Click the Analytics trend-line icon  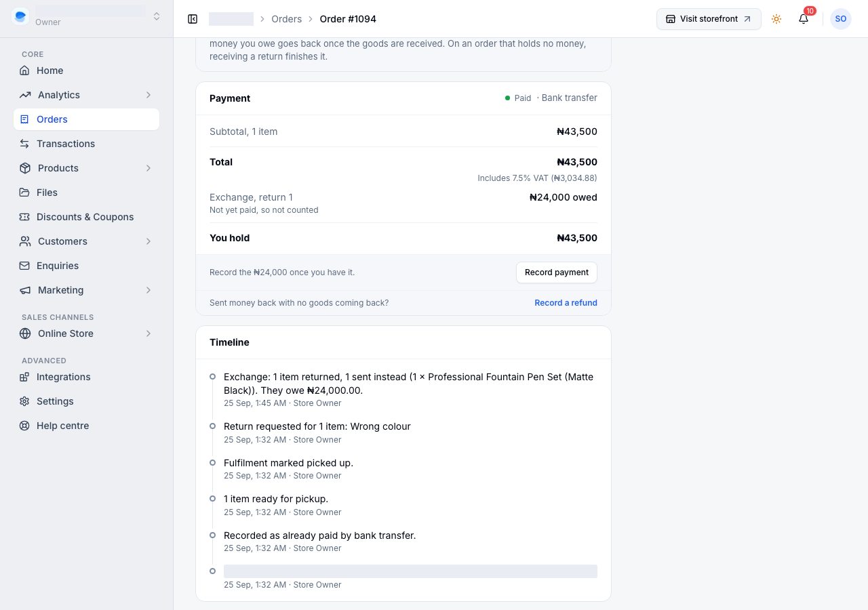click(25, 95)
